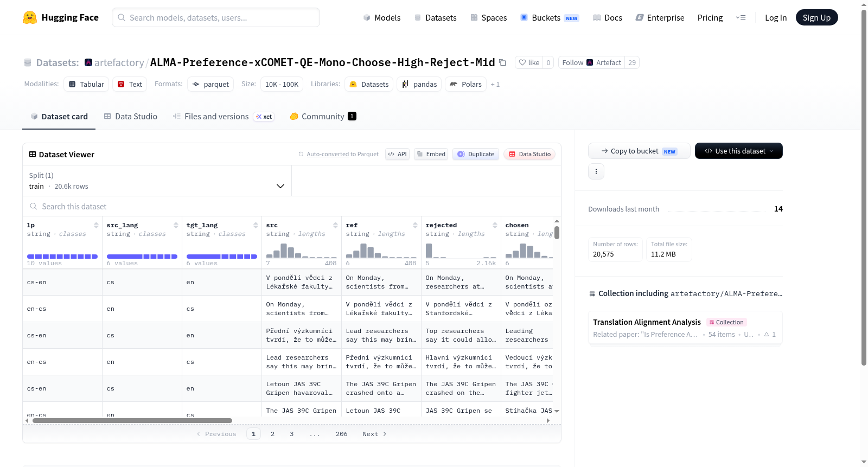Viewport: 868px width, 467px height.
Task: Open the Pricing link
Action: (x=710, y=17)
